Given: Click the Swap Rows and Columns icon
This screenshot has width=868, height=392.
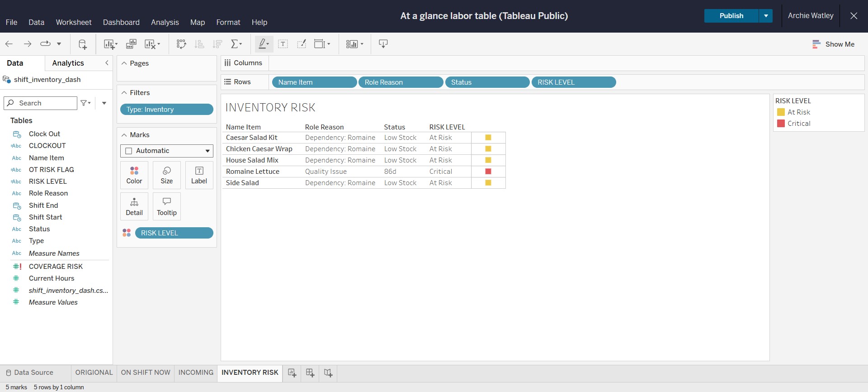Looking at the screenshot, I should [x=181, y=44].
